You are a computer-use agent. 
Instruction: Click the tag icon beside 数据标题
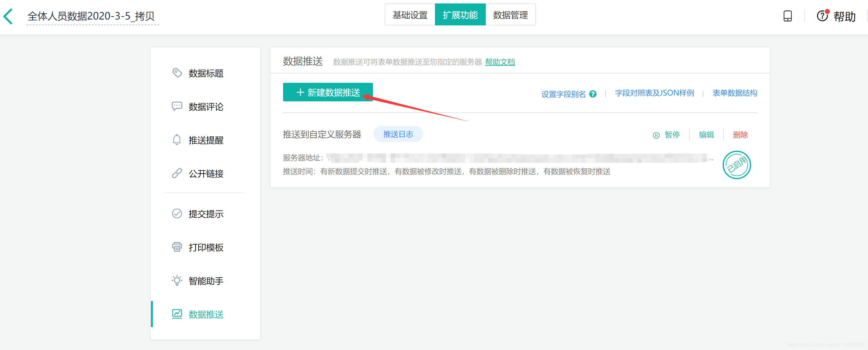click(177, 73)
